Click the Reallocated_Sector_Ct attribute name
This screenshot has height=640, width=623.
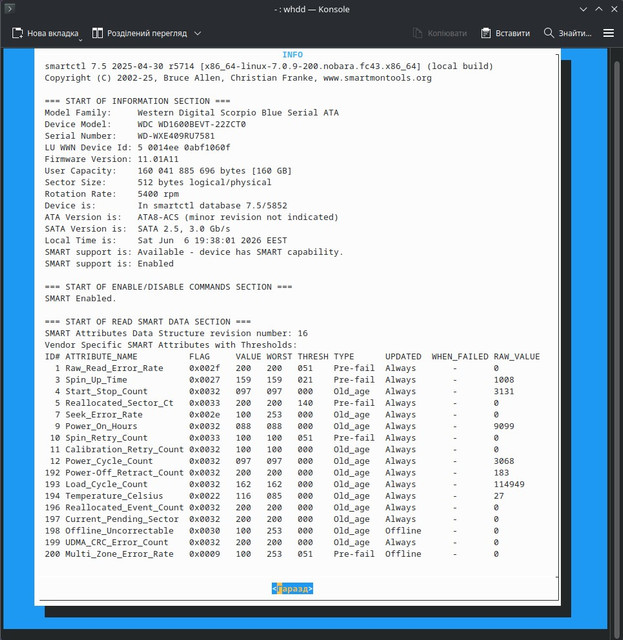click(119, 403)
